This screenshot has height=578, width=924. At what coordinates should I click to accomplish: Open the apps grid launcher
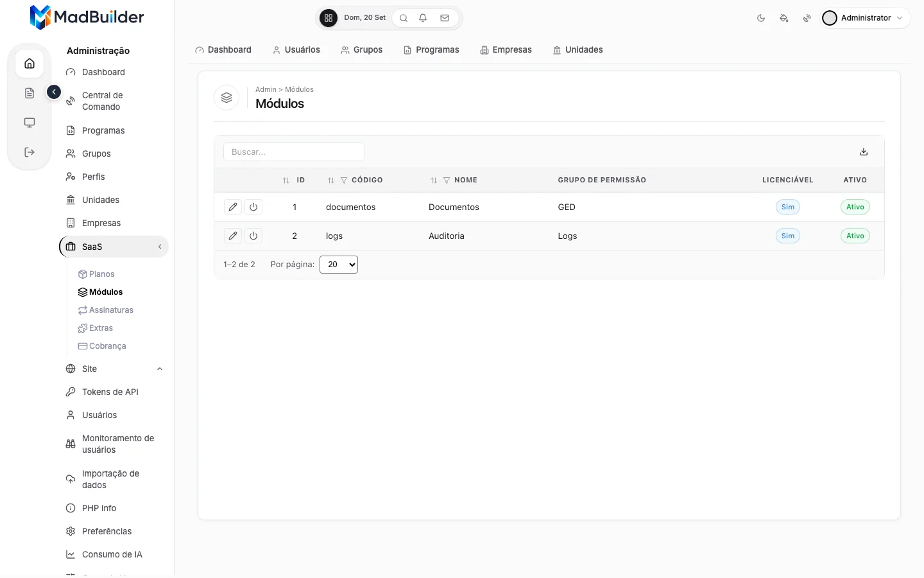(329, 18)
